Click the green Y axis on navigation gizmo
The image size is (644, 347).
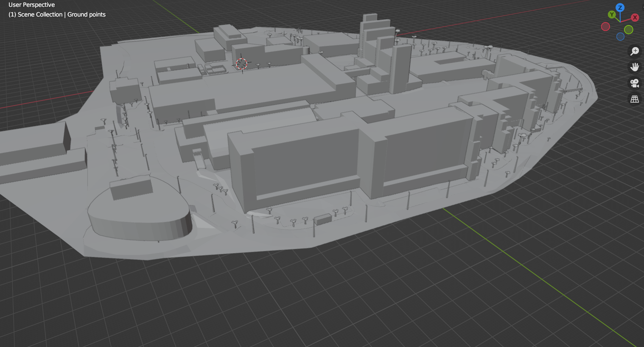611,14
